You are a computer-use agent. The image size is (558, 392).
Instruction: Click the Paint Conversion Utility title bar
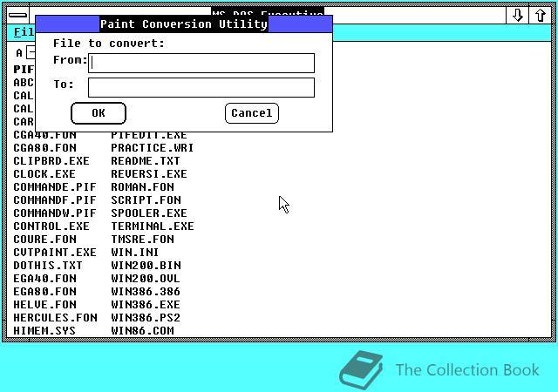point(184,24)
